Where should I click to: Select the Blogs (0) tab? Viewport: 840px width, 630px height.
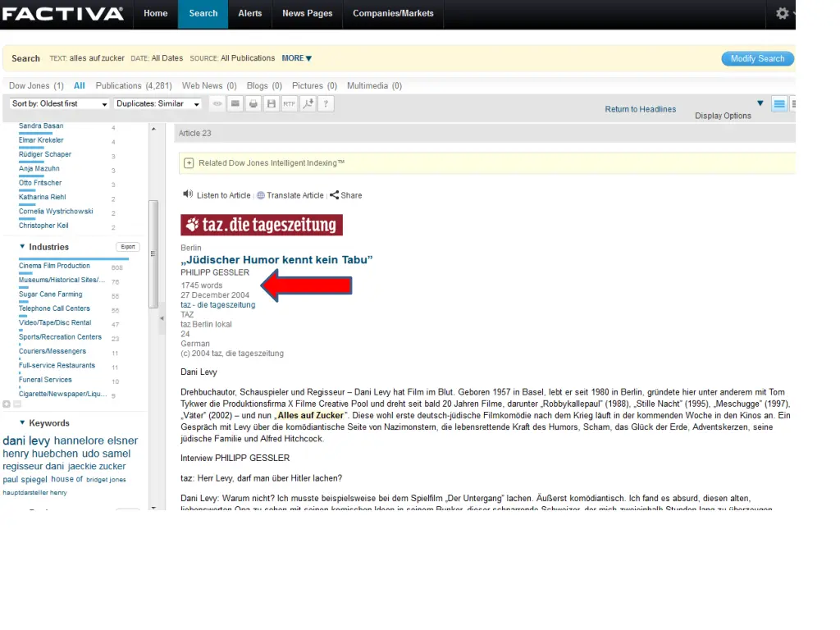pos(264,85)
